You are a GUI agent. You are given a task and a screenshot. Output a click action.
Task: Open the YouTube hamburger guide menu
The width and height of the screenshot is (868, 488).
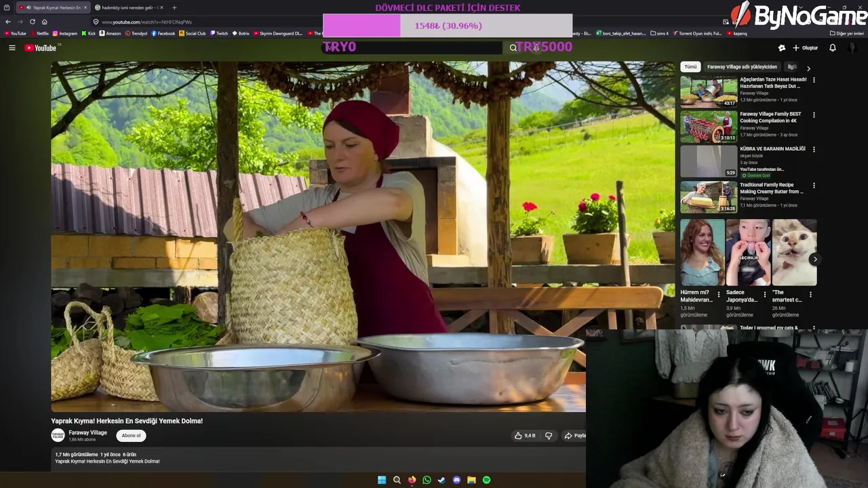click(x=12, y=47)
